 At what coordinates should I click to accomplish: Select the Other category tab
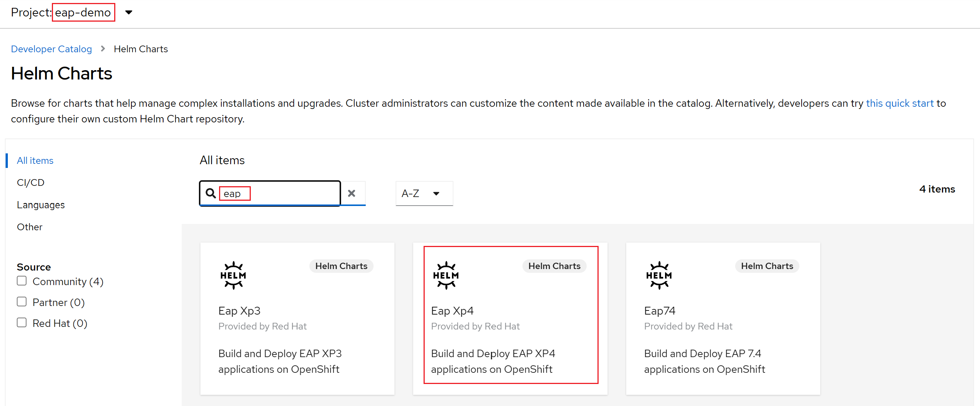click(x=29, y=227)
